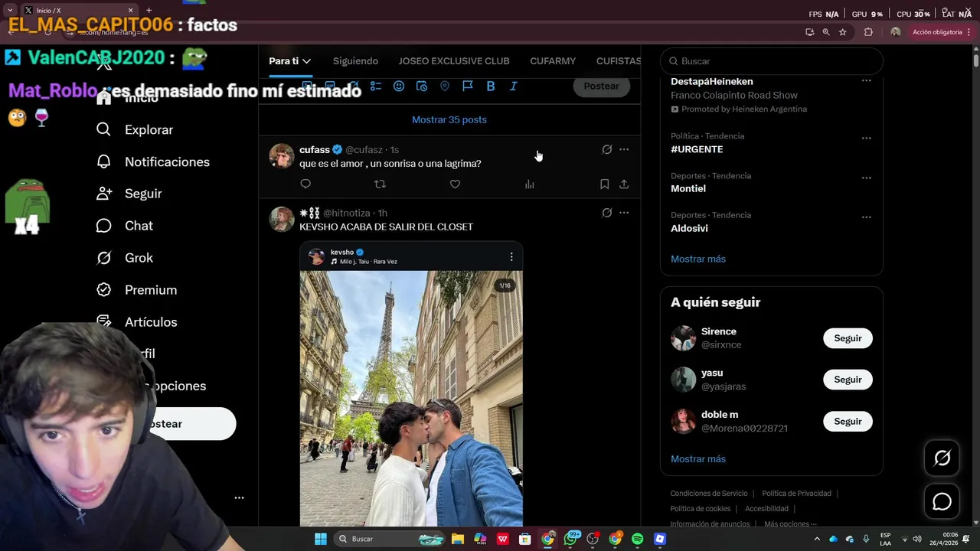Bookmark this page with star icon
980x551 pixels.
(x=843, y=32)
